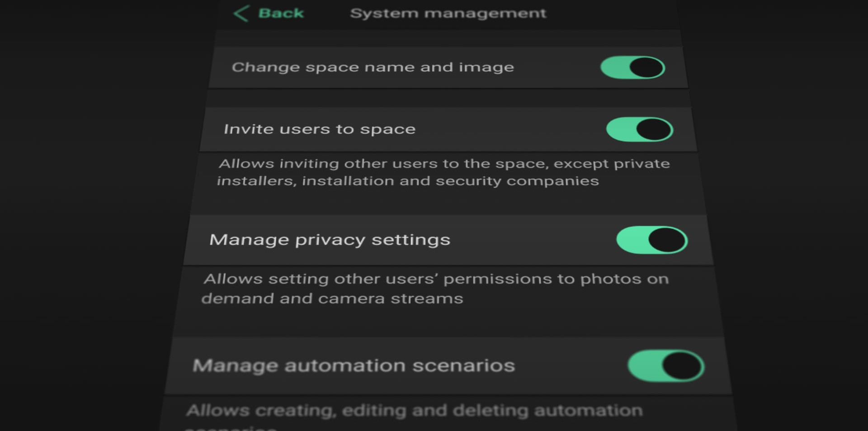Viewport: 868px width, 431px height.
Task: Select the Manage automation scenarios label
Action: point(354,365)
